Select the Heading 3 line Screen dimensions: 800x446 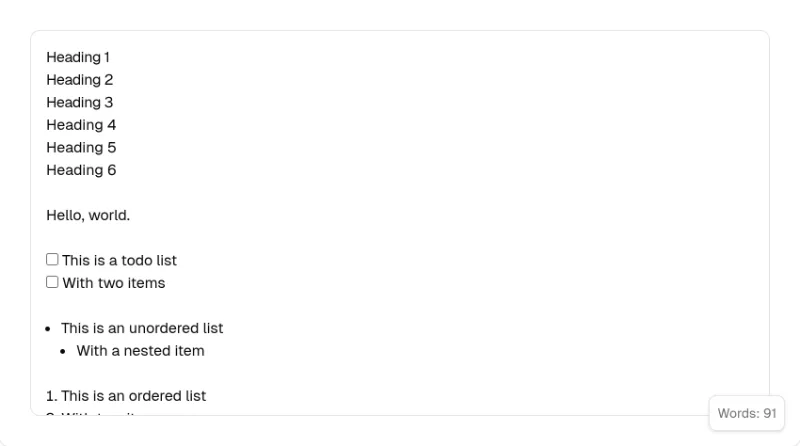click(x=80, y=102)
